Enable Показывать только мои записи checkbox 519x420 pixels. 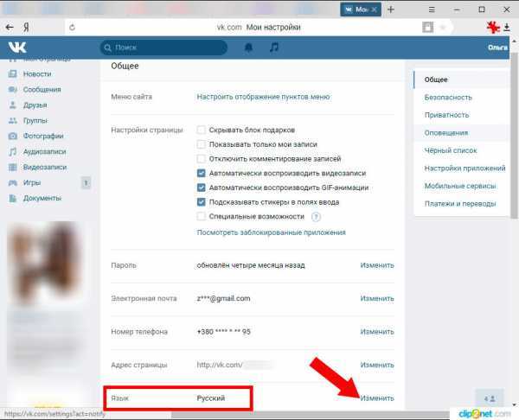pos(201,144)
